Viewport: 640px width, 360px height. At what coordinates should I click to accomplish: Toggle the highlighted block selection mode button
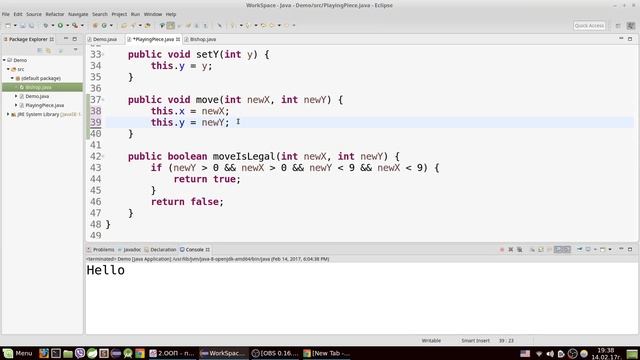(171, 25)
